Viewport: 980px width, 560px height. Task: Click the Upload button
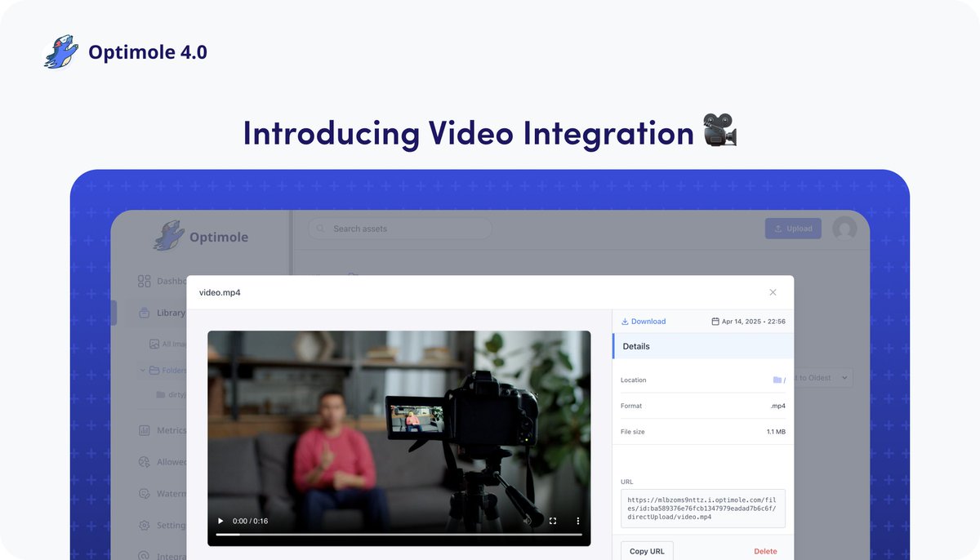tap(793, 229)
